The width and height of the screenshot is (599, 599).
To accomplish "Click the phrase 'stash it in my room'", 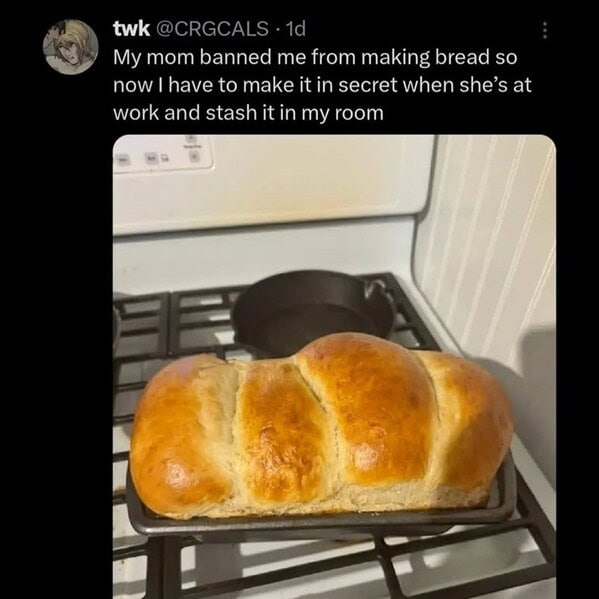I will coord(295,113).
